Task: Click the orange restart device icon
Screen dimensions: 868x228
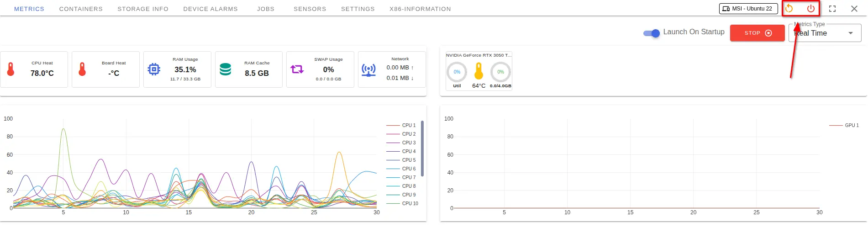Action: pyautogui.click(x=789, y=9)
